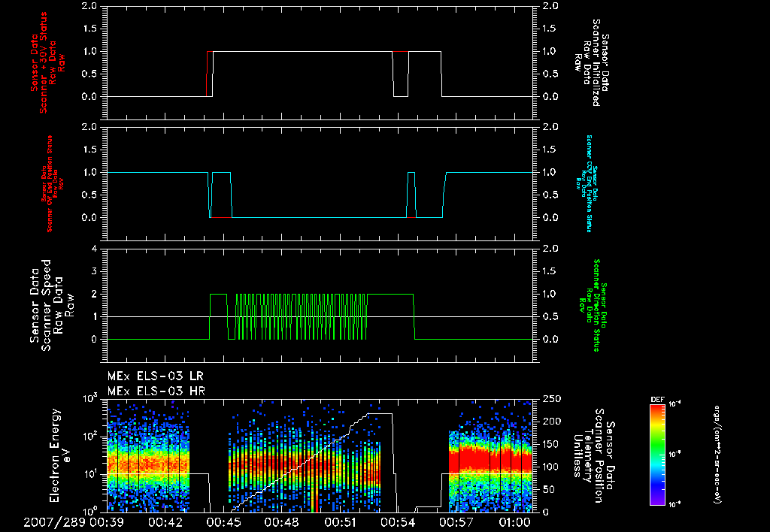Click the '00:54' time tick label

(398, 522)
